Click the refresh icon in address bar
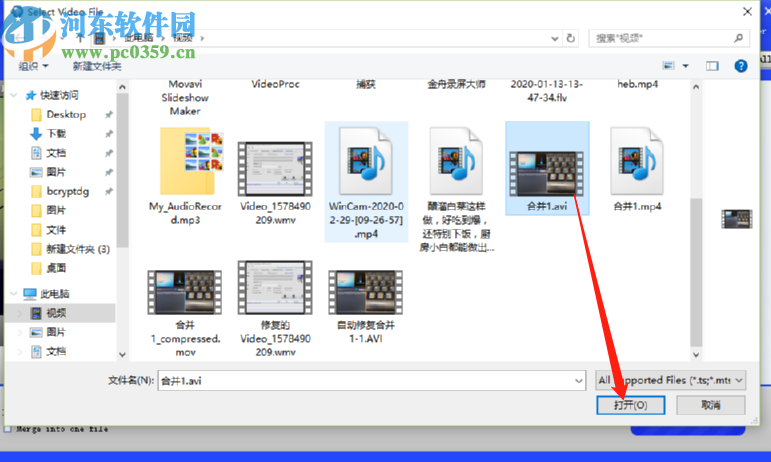771x462 pixels. pyautogui.click(x=570, y=38)
